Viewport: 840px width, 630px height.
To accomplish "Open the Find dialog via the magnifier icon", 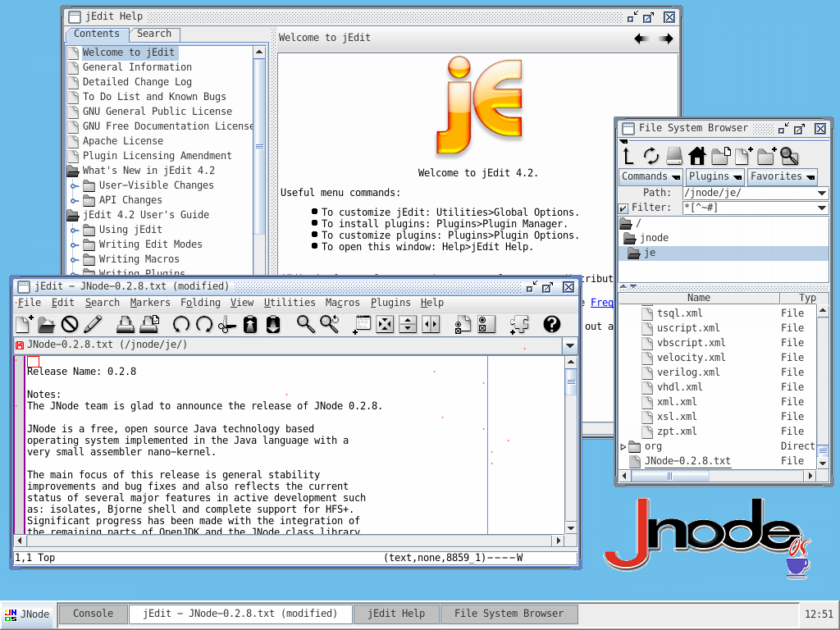I will pyautogui.click(x=305, y=324).
